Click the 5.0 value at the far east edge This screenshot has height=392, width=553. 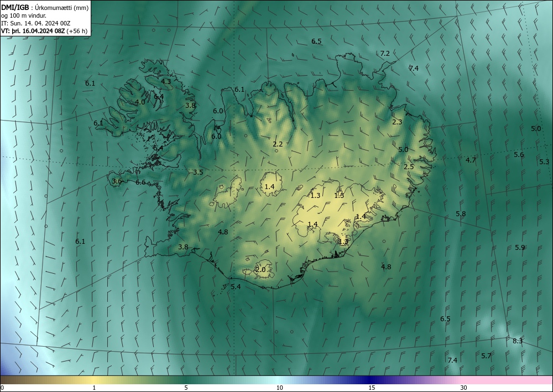pyautogui.click(x=536, y=129)
